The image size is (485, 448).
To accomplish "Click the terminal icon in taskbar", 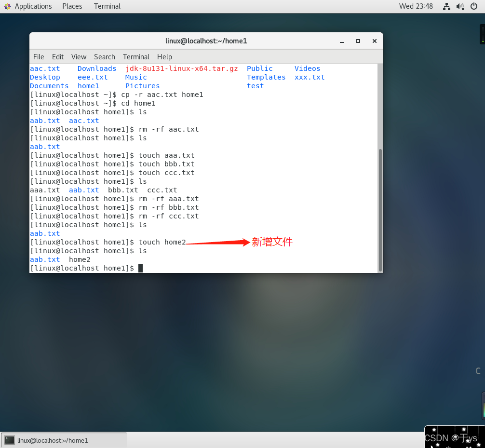I will click(10, 440).
